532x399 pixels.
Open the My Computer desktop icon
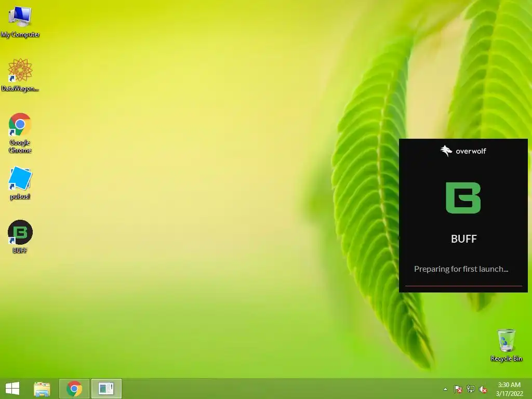pyautogui.click(x=20, y=22)
